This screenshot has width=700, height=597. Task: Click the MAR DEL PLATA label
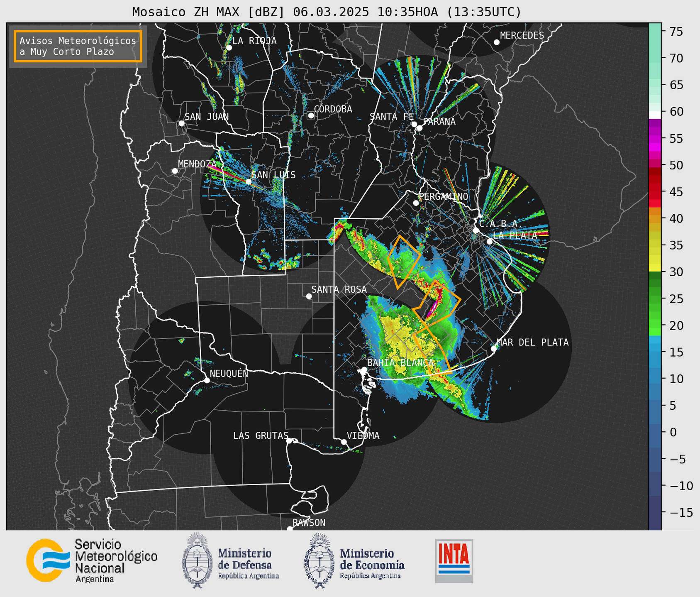tap(532, 342)
